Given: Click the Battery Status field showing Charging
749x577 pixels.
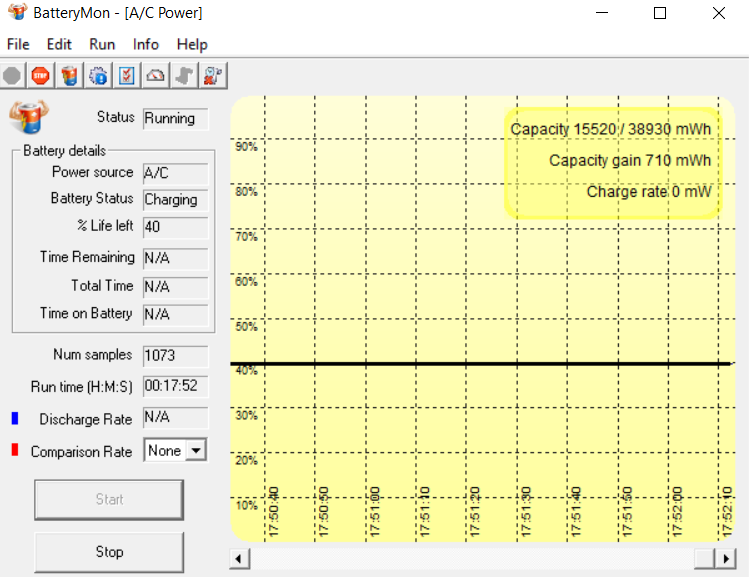Looking at the screenshot, I should [x=176, y=200].
